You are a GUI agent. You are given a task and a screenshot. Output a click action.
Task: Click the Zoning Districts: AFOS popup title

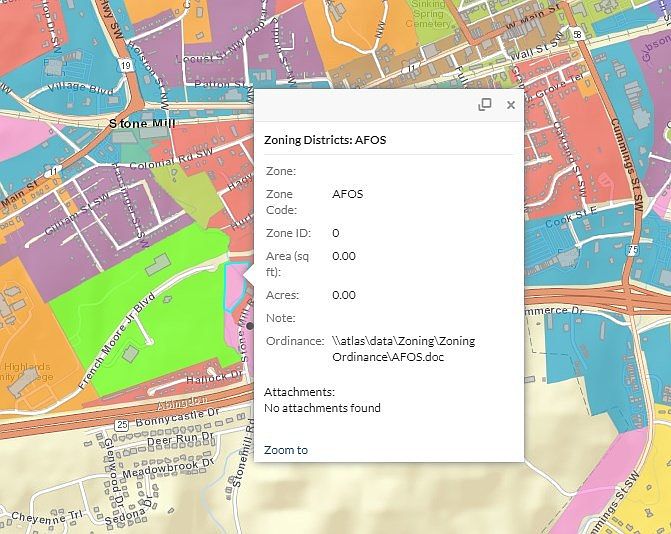[325, 140]
